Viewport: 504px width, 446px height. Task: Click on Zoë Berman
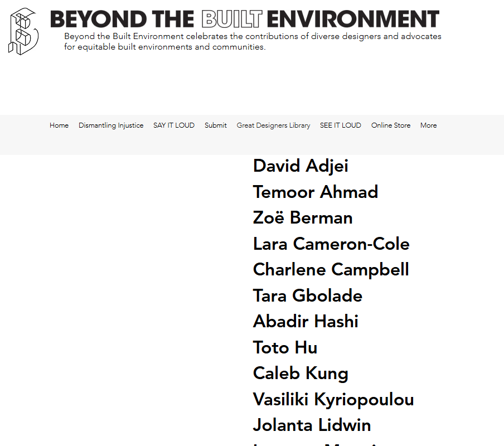[303, 218]
